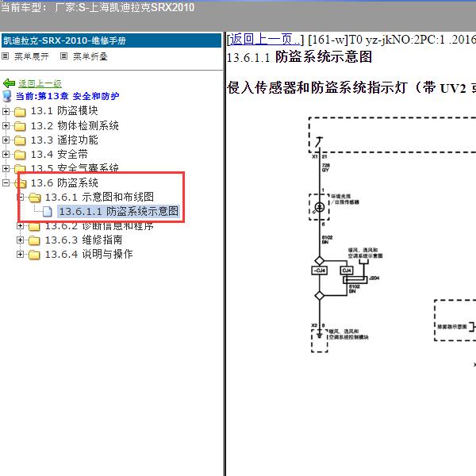Click the 返回上一级 link
476x476 pixels.
(x=40, y=83)
